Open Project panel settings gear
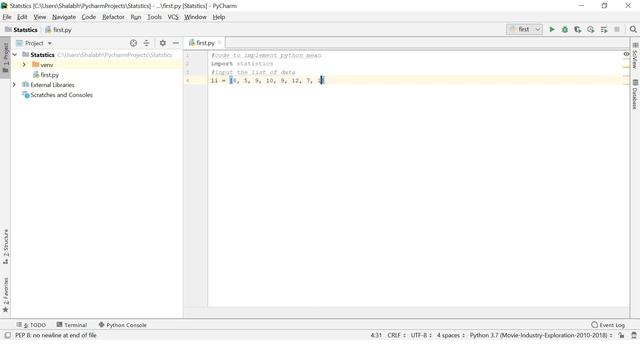The width and height of the screenshot is (640, 360). click(x=163, y=43)
